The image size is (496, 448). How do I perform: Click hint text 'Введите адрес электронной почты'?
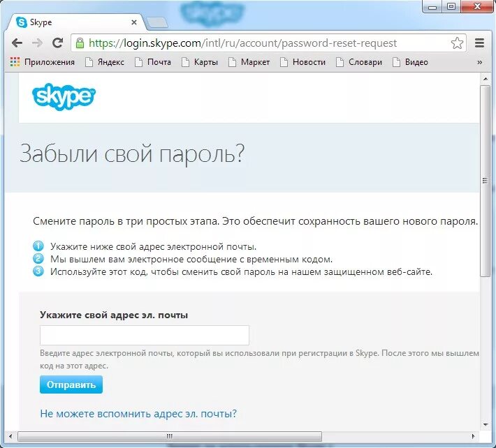click(107, 353)
